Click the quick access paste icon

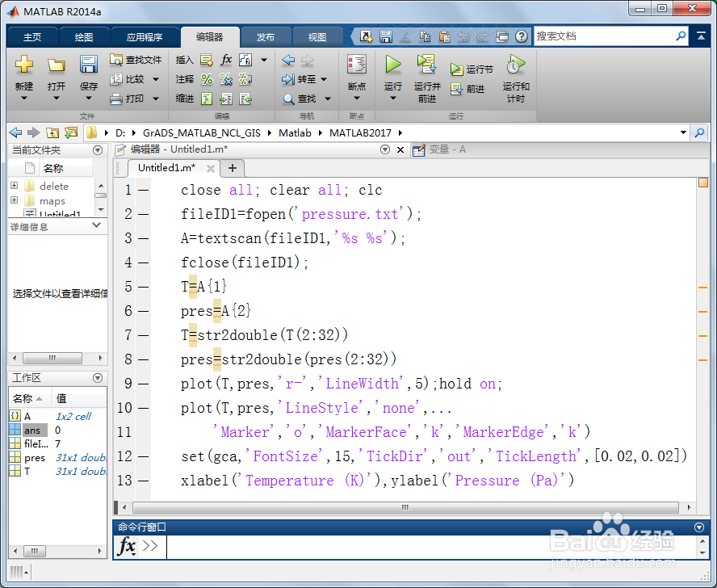click(444, 36)
